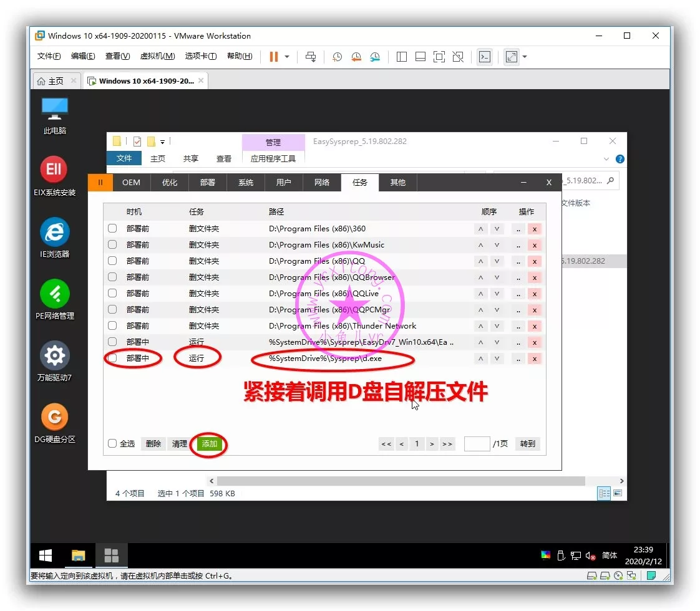
Task: Open File Explorer from the Windows taskbar
Action: [78, 556]
